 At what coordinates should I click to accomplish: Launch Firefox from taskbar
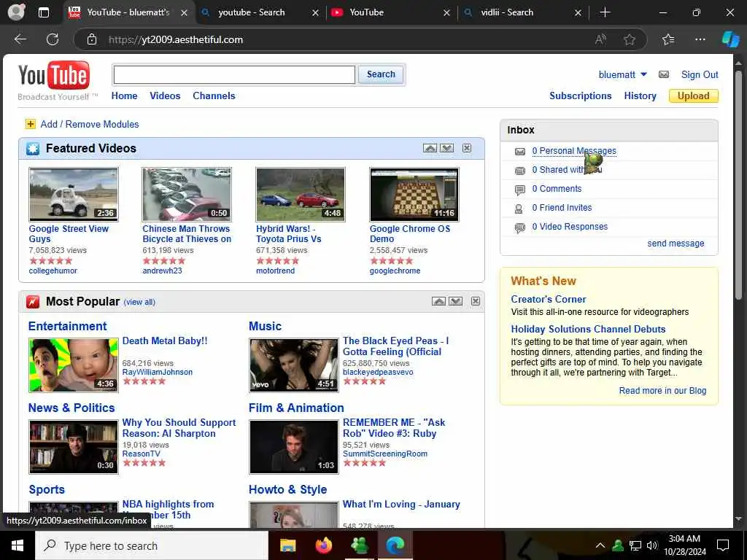323,545
